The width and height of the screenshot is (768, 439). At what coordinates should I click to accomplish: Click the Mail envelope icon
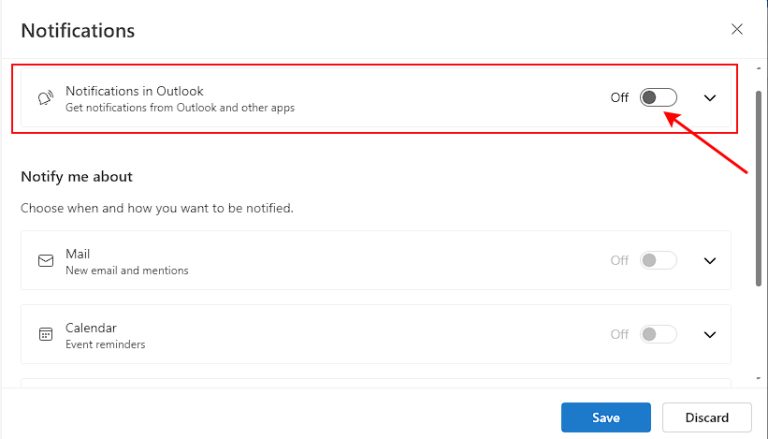point(46,261)
